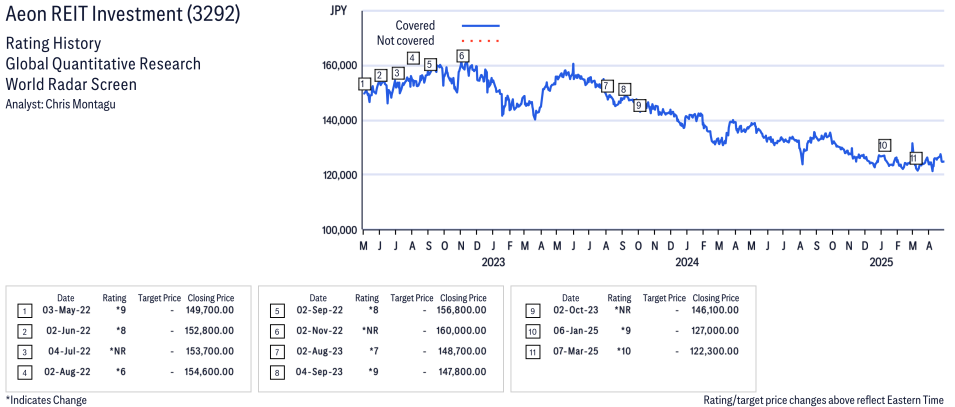Screen dimensions: 955x407
Task: Click the blue Covered line sample in legend
Action: (x=481, y=26)
